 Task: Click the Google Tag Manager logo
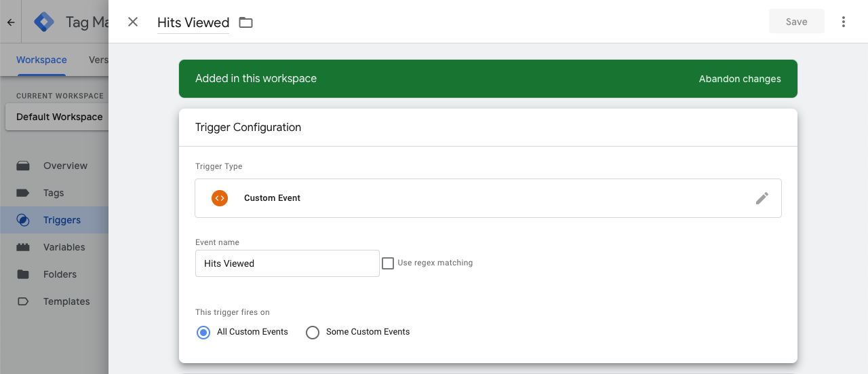click(x=44, y=22)
